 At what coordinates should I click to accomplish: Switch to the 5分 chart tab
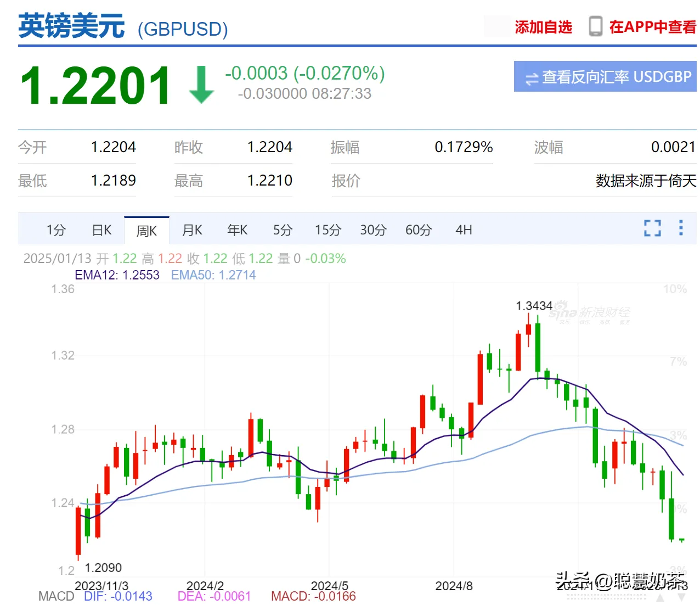[283, 230]
